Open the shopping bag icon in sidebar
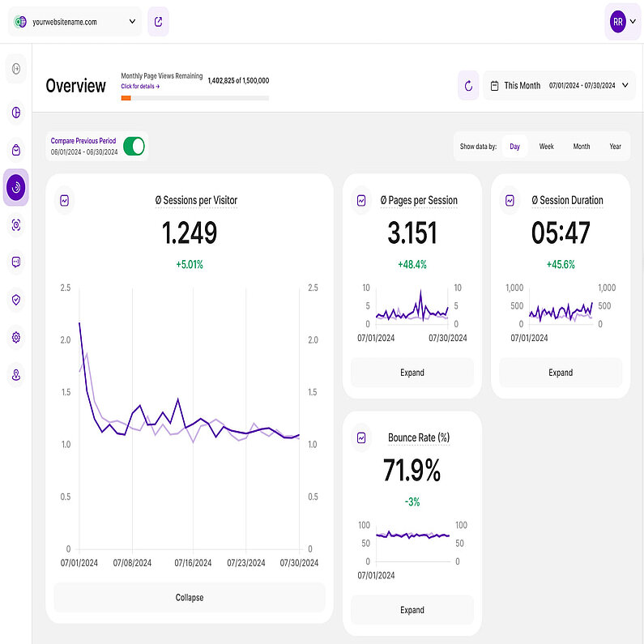 click(x=15, y=150)
